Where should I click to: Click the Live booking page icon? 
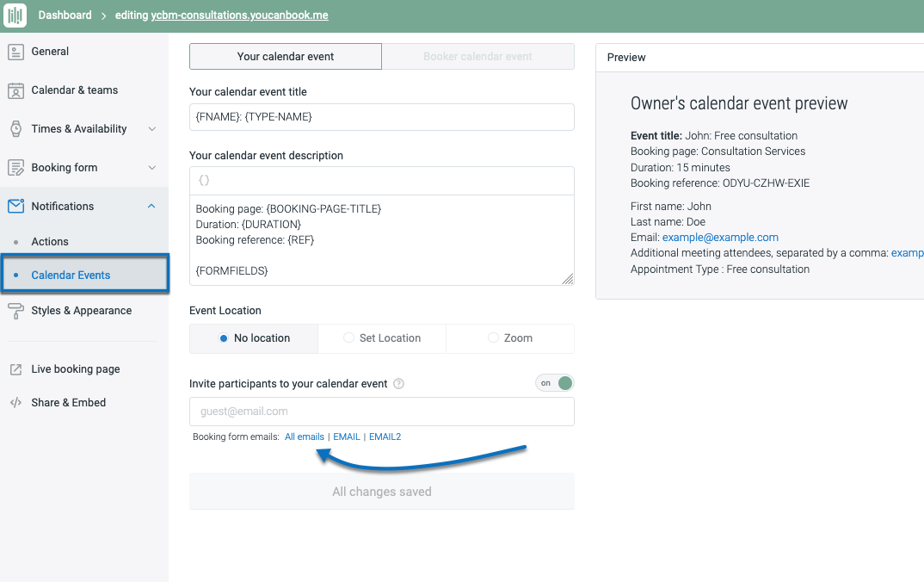17,368
